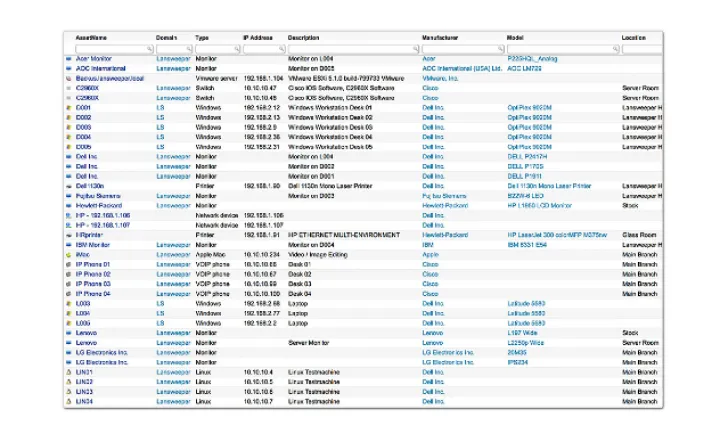The width and height of the screenshot is (720, 434).
Task: Sort by the AssetName column header
Action: coord(91,37)
